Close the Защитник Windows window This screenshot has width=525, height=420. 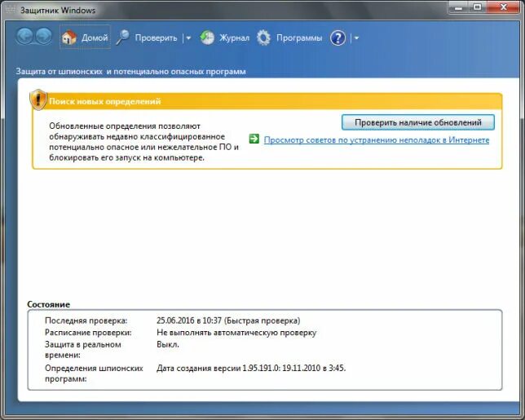[x=504, y=7]
